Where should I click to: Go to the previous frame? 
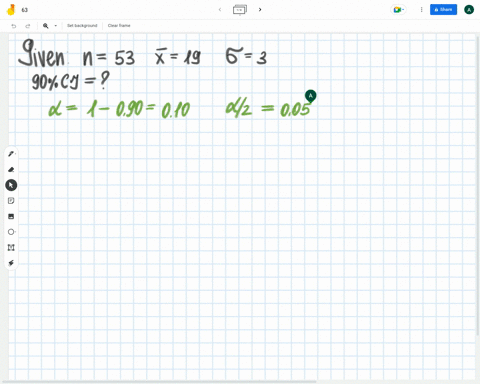click(220, 10)
